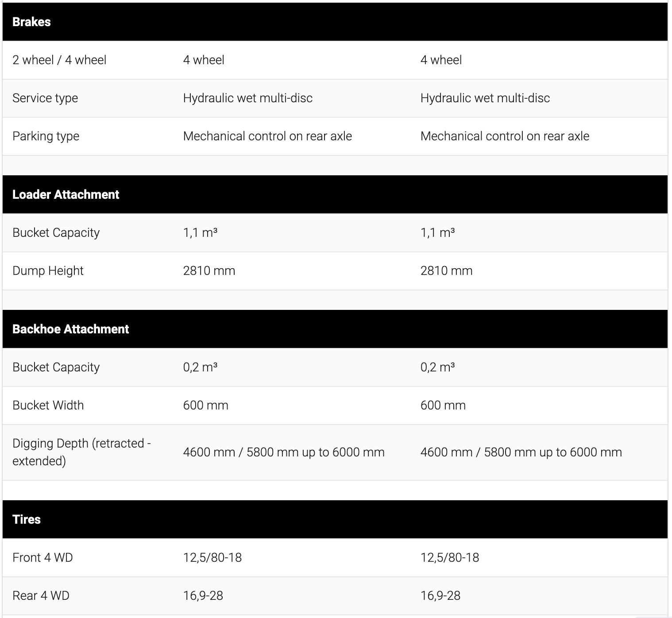Click Backhoe Bucket Capacity label
The height and width of the screenshot is (618, 672).
click(x=56, y=367)
